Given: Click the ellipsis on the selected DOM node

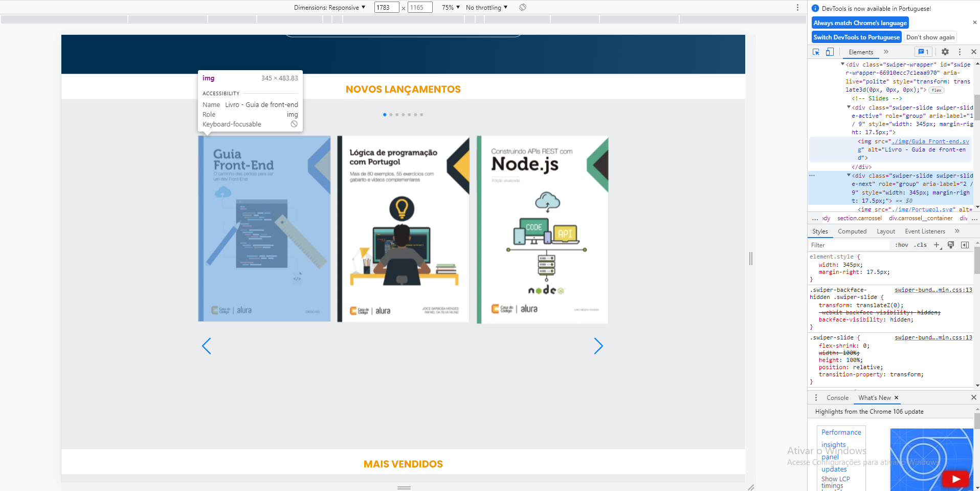Looking at the screenshot, I should point(812,176).
